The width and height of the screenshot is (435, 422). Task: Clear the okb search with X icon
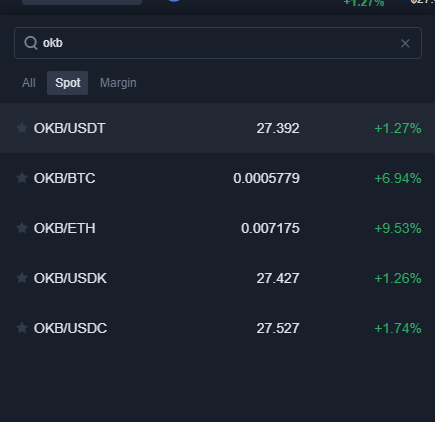pyautogui.click(x=405, y=43)
